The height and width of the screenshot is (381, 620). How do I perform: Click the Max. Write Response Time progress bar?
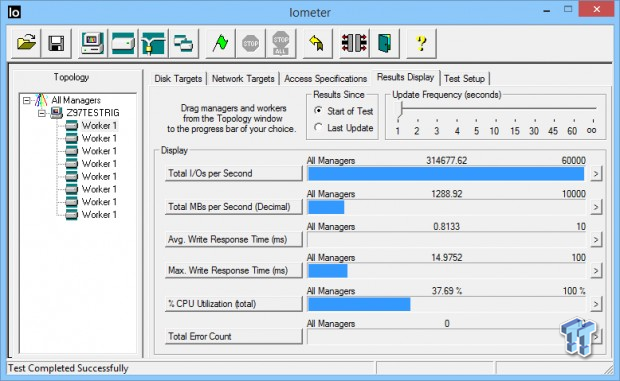(x=446, y=271)
